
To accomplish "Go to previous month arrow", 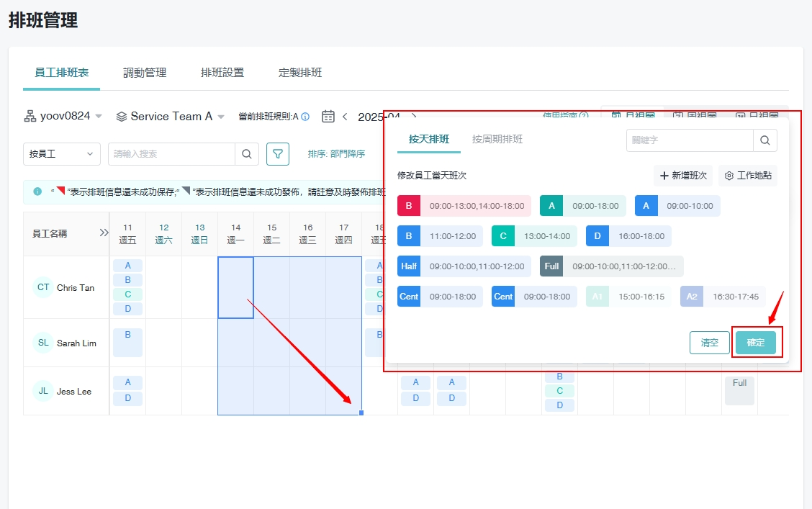I will click(x=346, y=117).
